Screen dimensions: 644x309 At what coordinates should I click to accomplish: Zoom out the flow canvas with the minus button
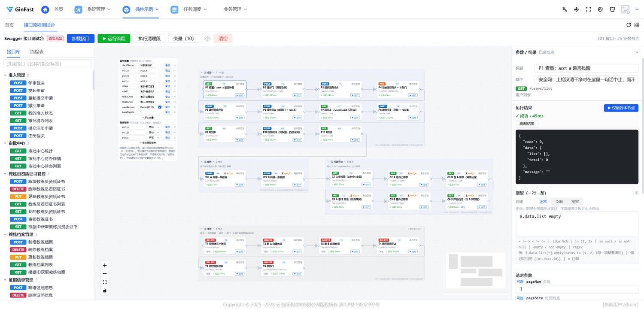[105, 274]
